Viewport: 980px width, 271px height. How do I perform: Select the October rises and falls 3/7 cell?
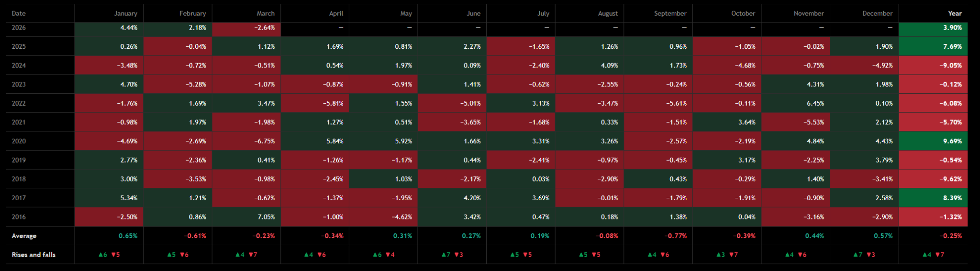(x=727, y=255)
